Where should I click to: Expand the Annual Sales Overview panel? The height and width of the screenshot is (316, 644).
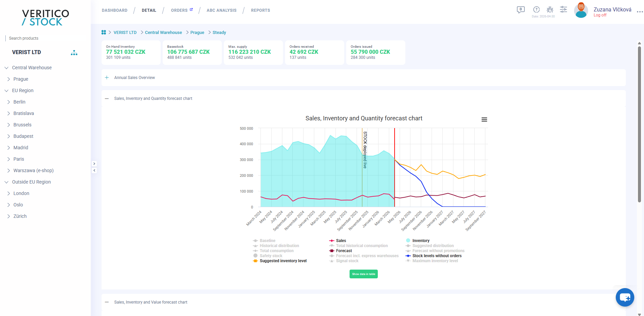pyautogui.click(x=107, y=78)
